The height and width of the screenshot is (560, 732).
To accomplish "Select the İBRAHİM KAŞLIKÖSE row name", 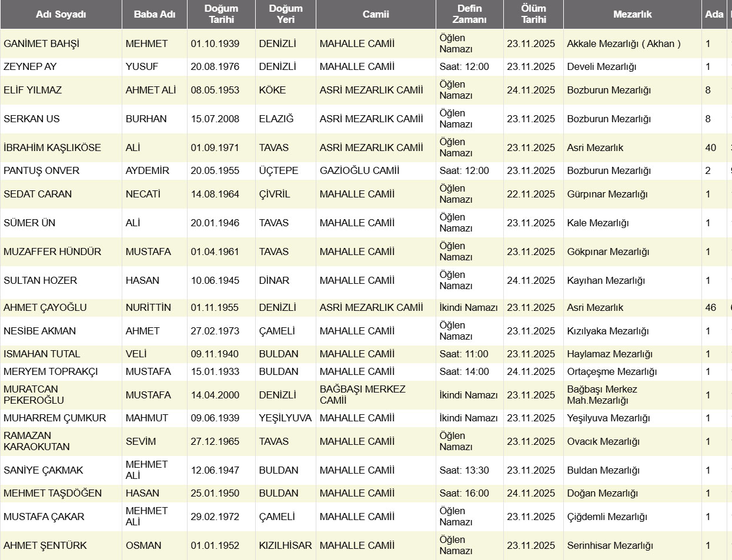I will 52,148.
